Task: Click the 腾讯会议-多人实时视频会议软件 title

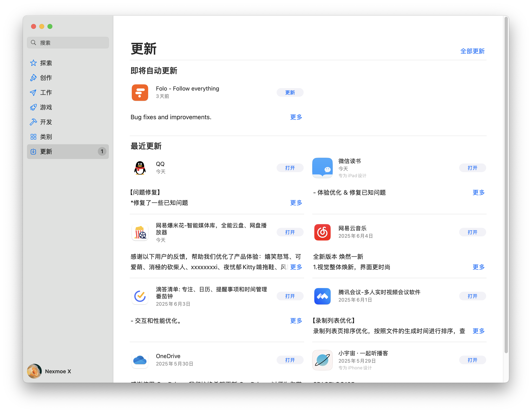Action: tap(379, 292)
